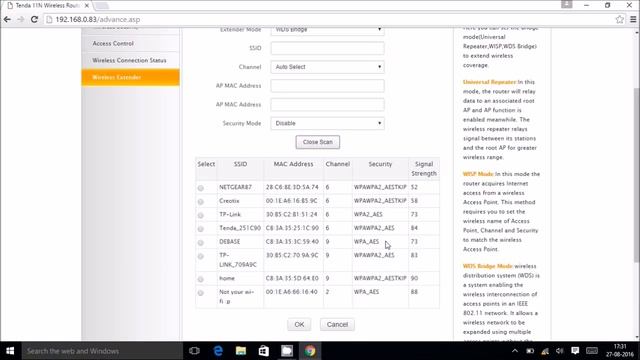Open the Windows Start menu
This screenshot has height=360, width=640.
pos(10,351)
